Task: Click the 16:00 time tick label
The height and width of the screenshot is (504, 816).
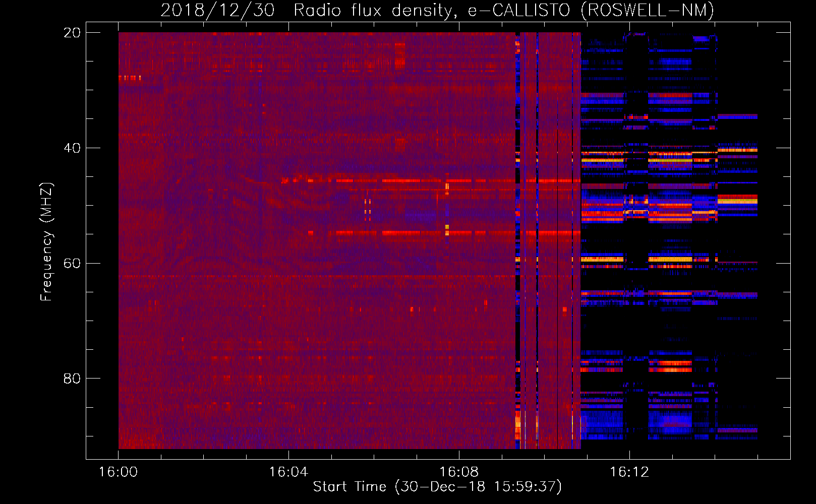Action: pyautogui.click(x=118, y=472)
